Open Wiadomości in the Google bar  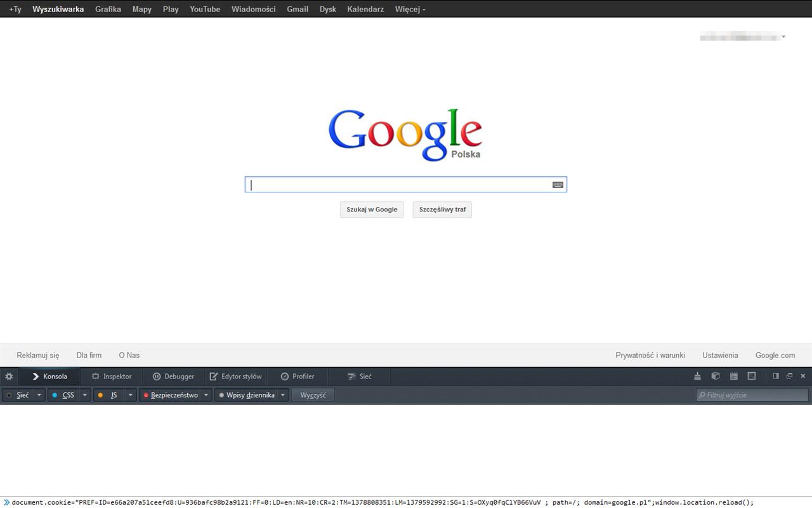254,9
